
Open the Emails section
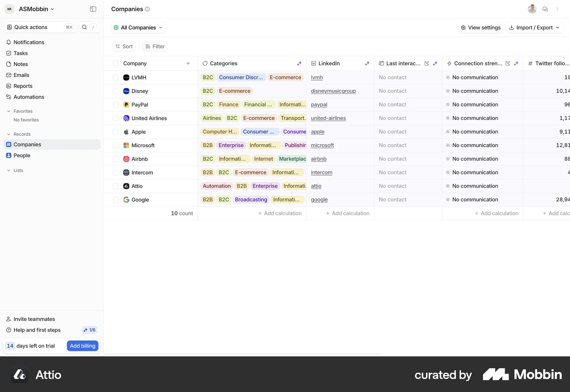click(22, 75)
